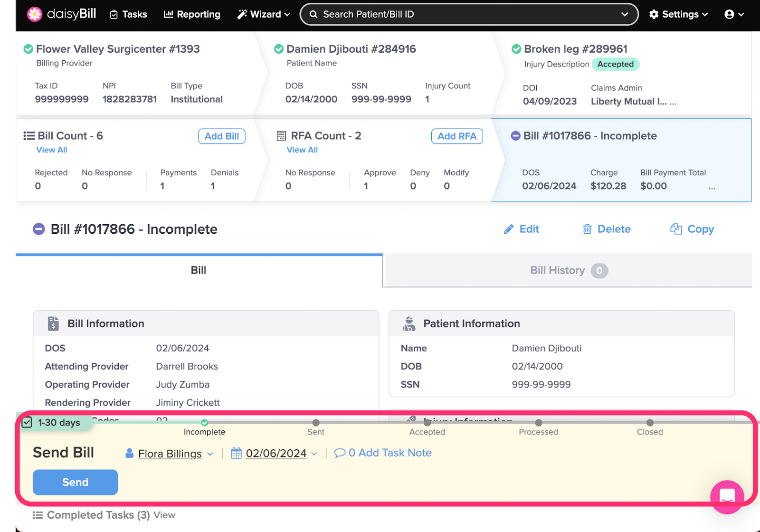Click the task checkbox icon beside 1-30 days
The width and height of the screenshot is (760, 532).
tap(27, 422)
